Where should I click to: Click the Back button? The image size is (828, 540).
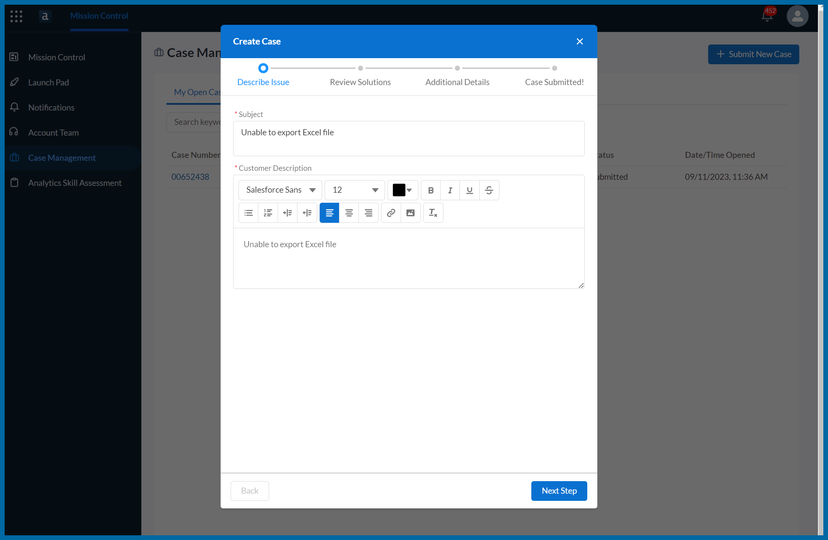[x=250, y=491]
